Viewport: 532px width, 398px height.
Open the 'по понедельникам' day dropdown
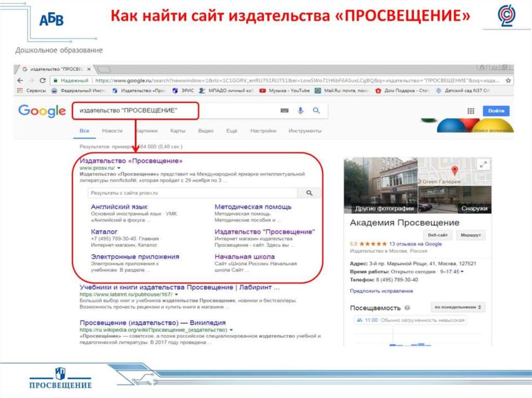pyautogui.click(x=458, y=307)
